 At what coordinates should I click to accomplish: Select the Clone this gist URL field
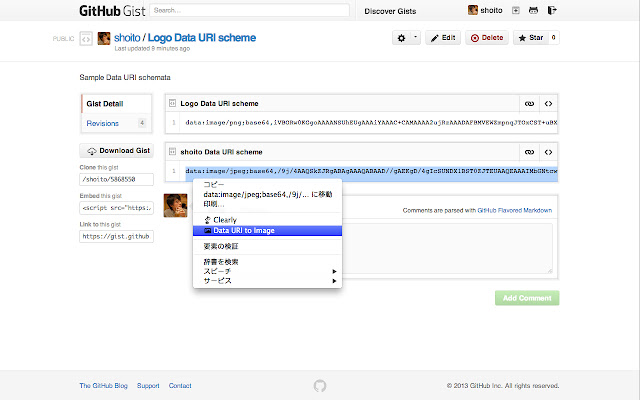pos(117,179)
